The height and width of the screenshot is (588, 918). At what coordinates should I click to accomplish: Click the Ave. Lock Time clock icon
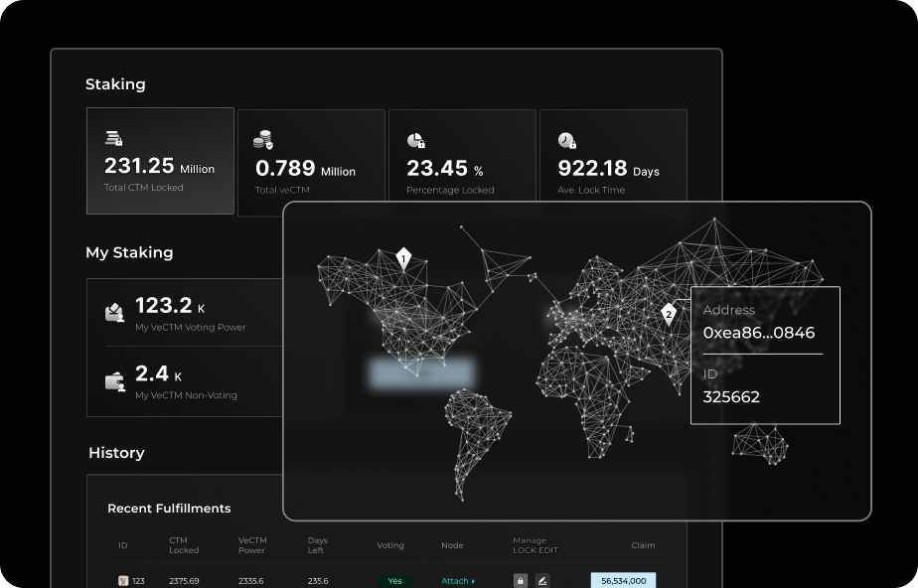tap(567, 141)
